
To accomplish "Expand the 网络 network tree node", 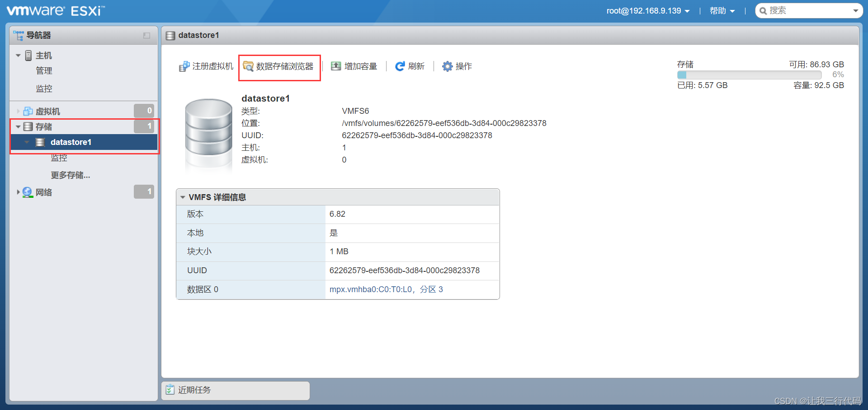I will coord(18,192).
